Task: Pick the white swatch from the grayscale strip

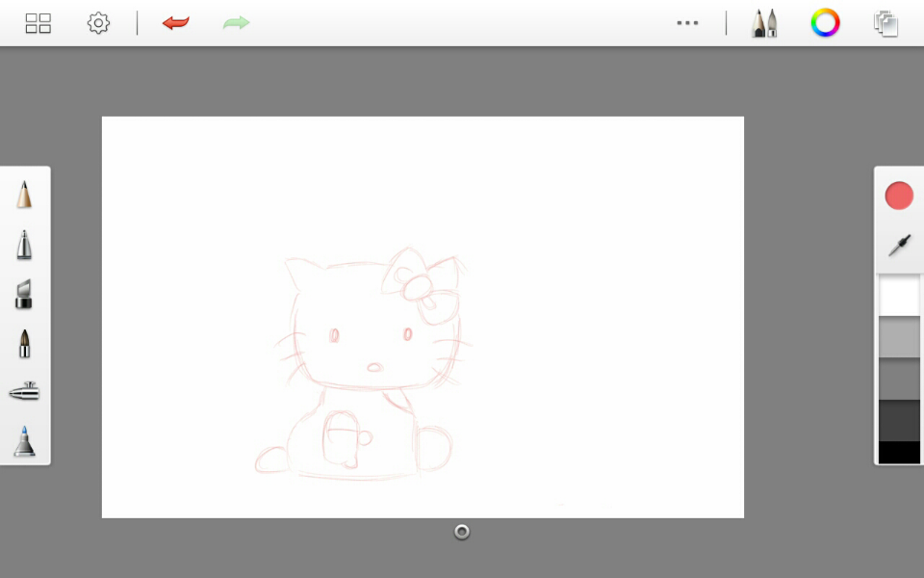Action: point(898,295)
